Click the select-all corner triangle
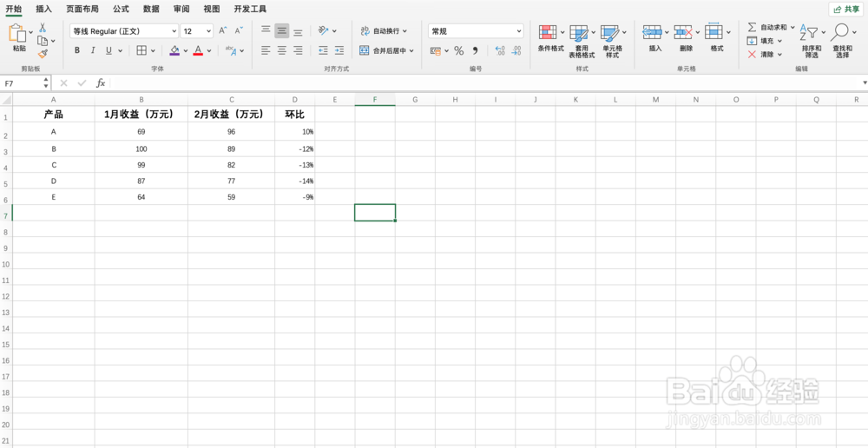 tap(7, 100)
